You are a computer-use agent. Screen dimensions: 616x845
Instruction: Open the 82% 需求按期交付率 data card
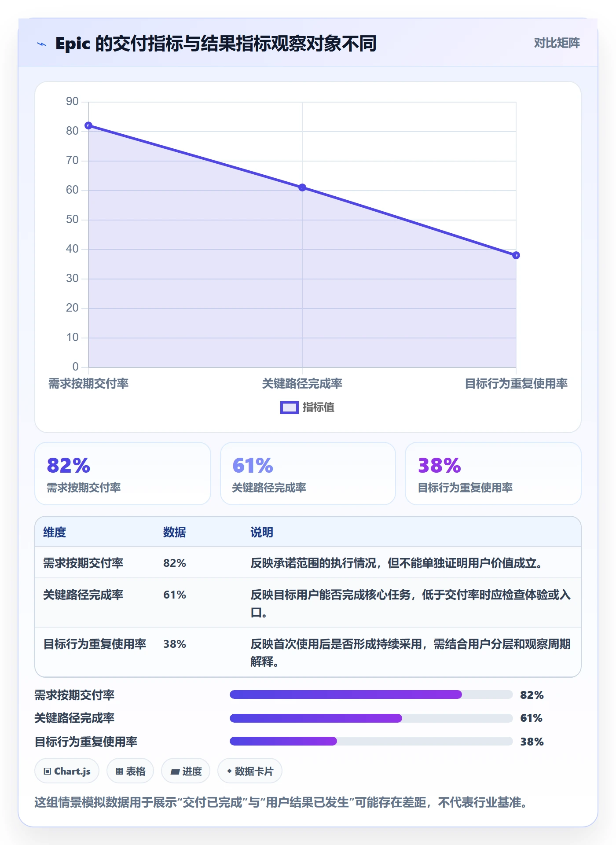pos(123,474)
